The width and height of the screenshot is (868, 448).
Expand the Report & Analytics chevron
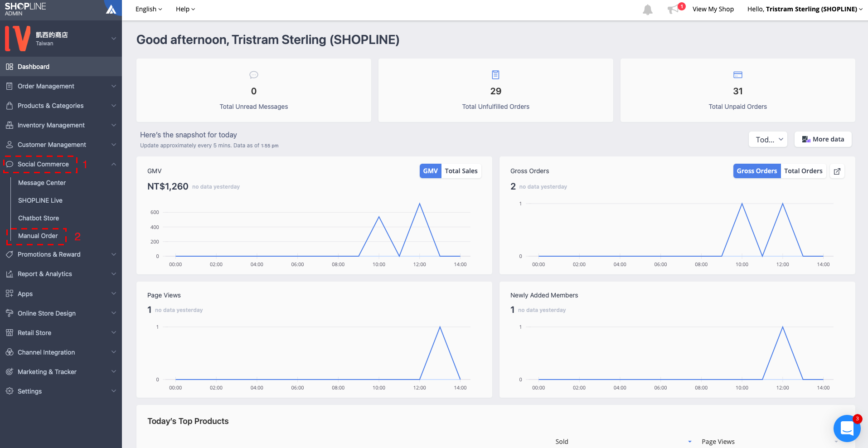click(114, 274)
